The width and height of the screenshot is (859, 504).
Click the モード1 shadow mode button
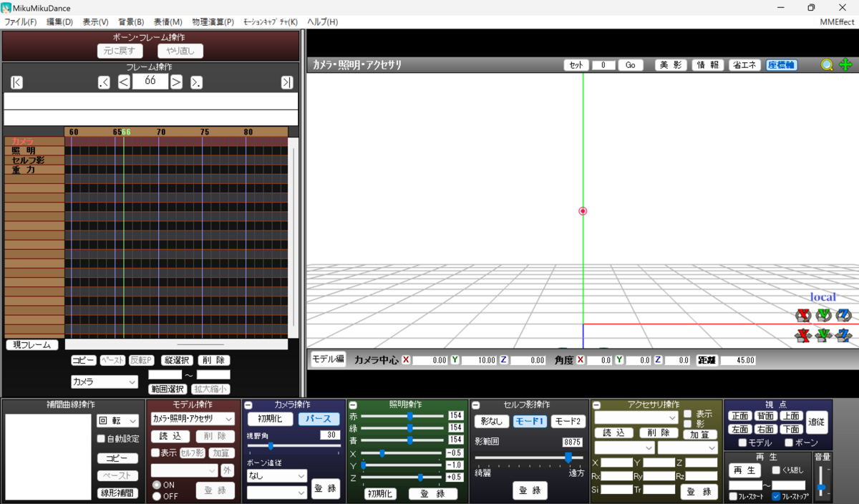[x=530, y=422]
